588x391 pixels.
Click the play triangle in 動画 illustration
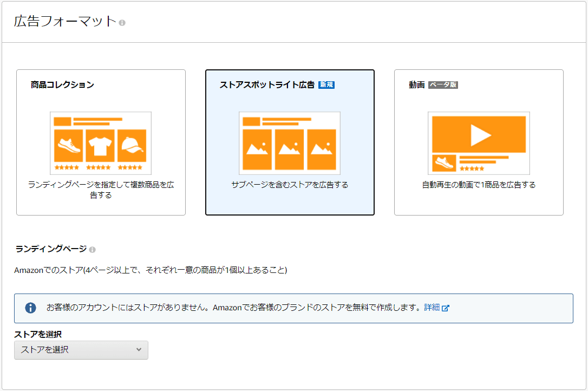coord(479,134)
